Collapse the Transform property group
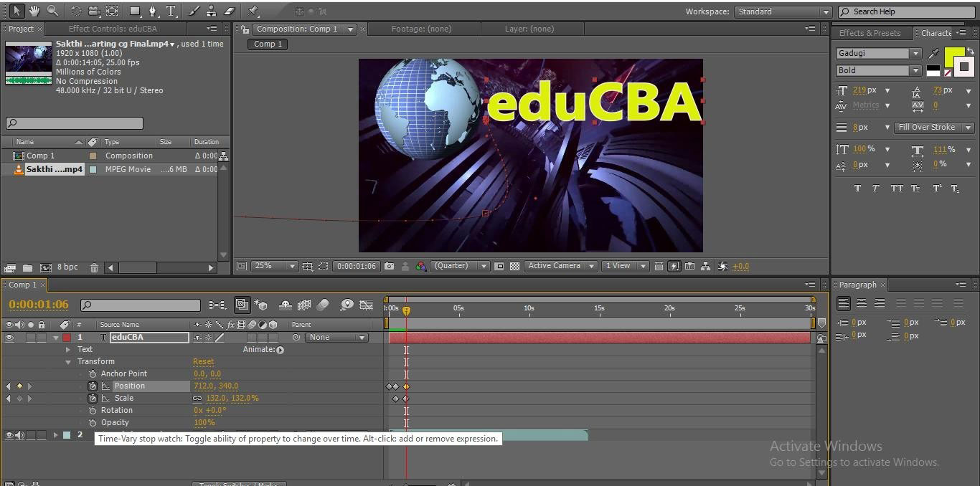Viewport: 980px width, 486px height. (68, 362)
